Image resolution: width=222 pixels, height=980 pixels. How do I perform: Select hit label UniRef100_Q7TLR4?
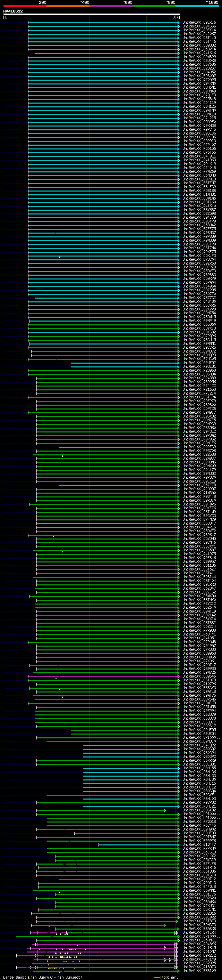click(x=199, y=932)
